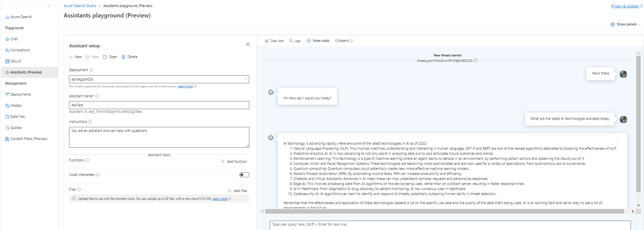Screen dimensions: 644x230
Task: Create a New assistant
Action: pos(75,57)
